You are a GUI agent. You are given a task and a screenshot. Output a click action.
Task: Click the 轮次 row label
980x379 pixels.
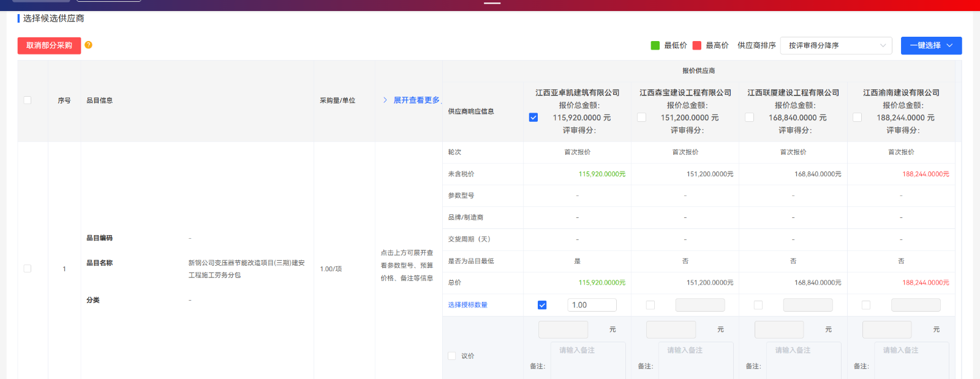coord(454,152)
